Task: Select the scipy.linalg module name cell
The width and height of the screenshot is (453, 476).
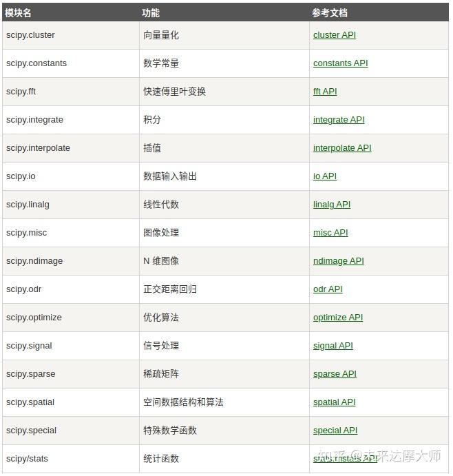Action: click(28, 205)
